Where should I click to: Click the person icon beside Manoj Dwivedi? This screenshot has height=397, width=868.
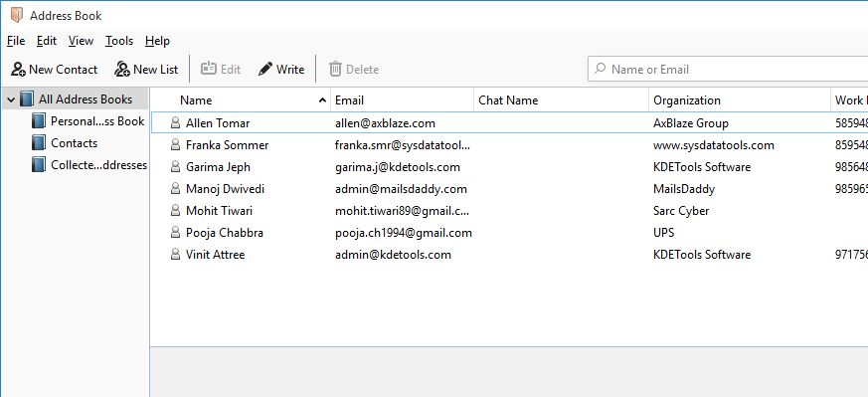(x=175, y=189)
